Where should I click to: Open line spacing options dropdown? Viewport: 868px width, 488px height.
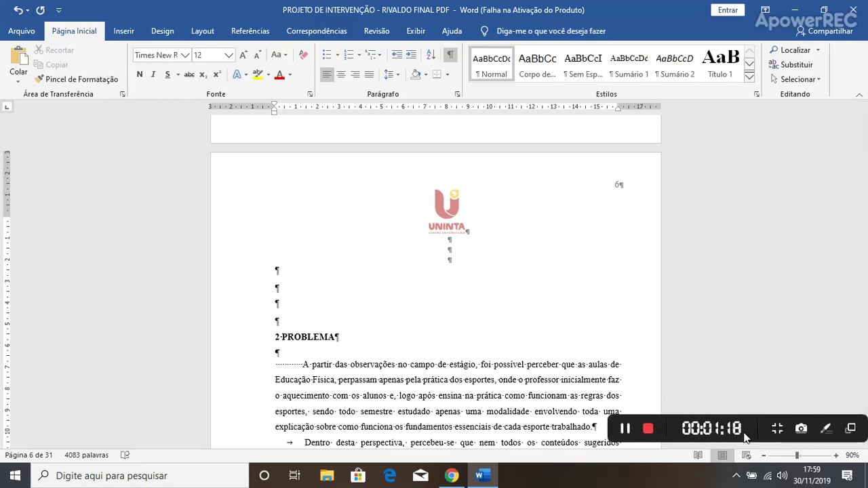coord(392,75)
